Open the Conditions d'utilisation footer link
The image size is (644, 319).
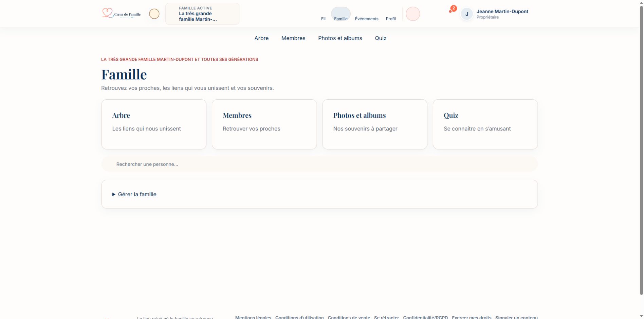pyautogui.click(x=299, y=317)
